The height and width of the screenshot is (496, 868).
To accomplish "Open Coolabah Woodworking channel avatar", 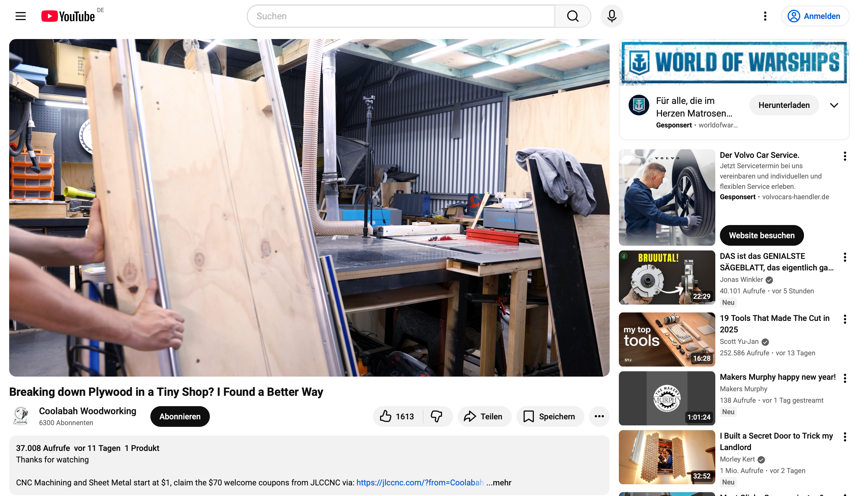I will (x=21, y=416).
